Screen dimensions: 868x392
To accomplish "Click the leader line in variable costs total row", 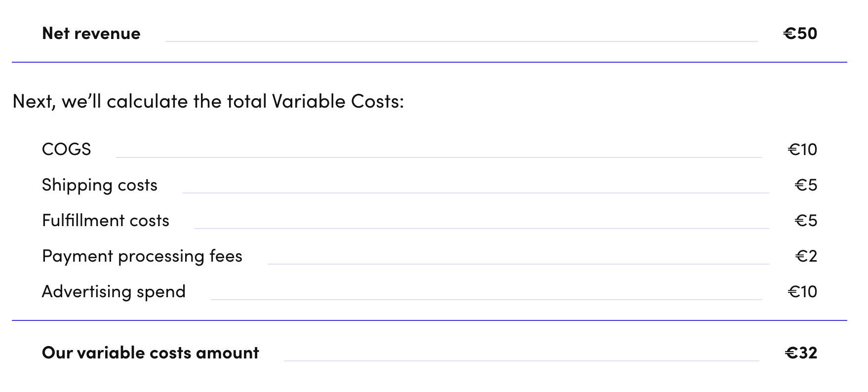I will tap(521, 361).
